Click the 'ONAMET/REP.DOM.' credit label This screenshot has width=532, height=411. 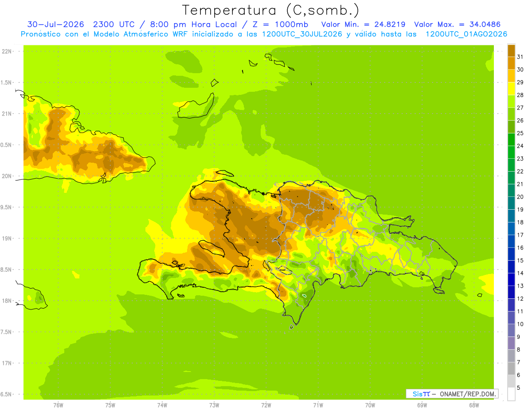point(469,394)
